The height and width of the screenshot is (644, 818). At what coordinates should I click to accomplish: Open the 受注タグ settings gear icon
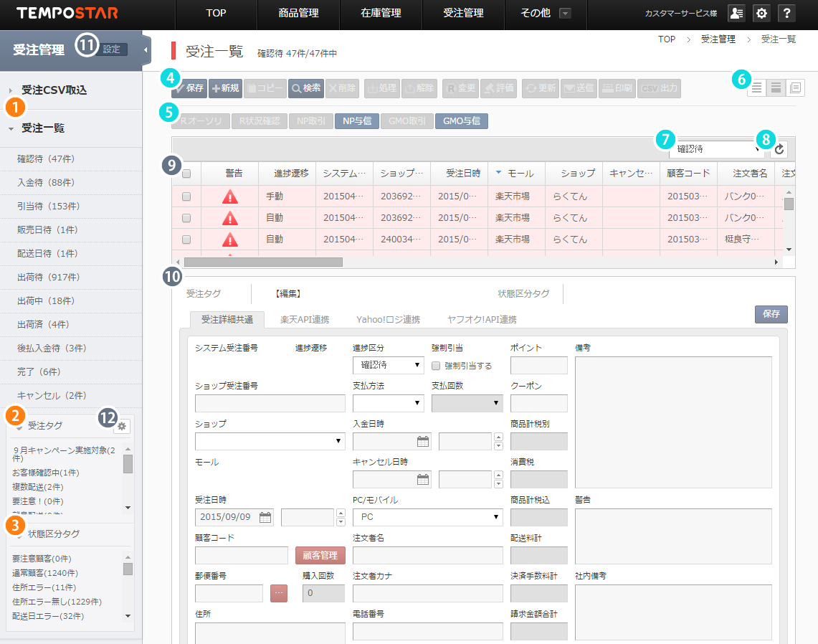[x=122, y=426]
